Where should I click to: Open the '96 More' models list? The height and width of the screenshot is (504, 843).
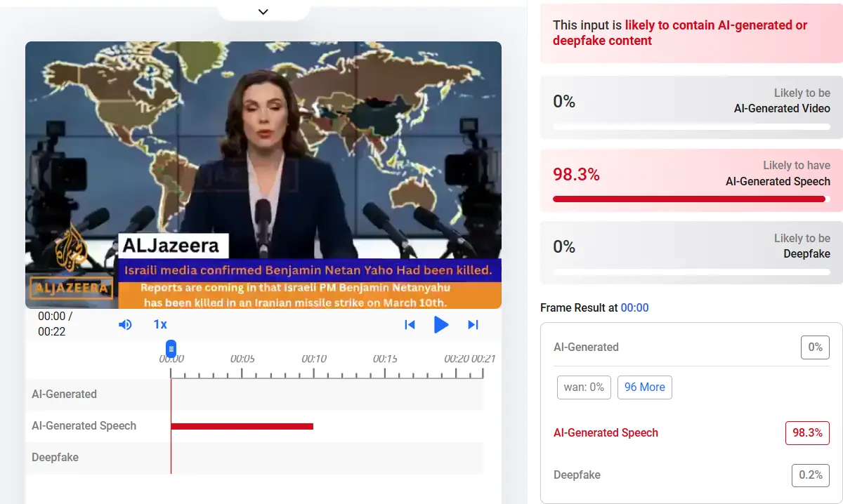[644, 387]
